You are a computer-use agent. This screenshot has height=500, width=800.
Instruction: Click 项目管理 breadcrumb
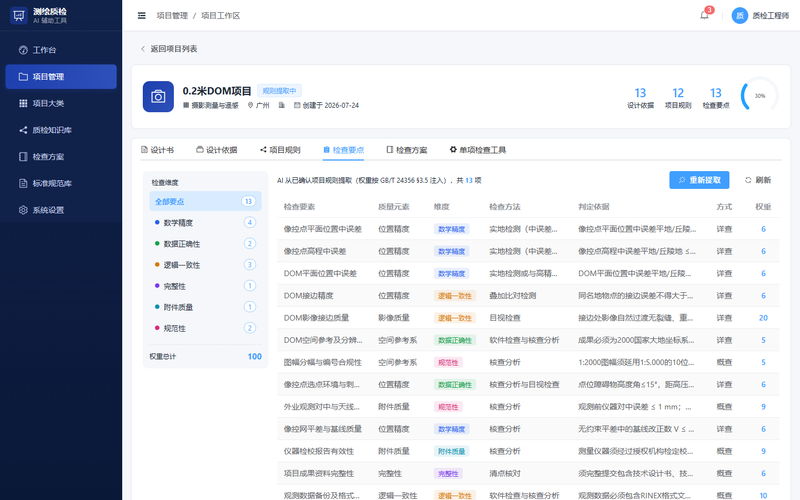click(x=172, y=16)
